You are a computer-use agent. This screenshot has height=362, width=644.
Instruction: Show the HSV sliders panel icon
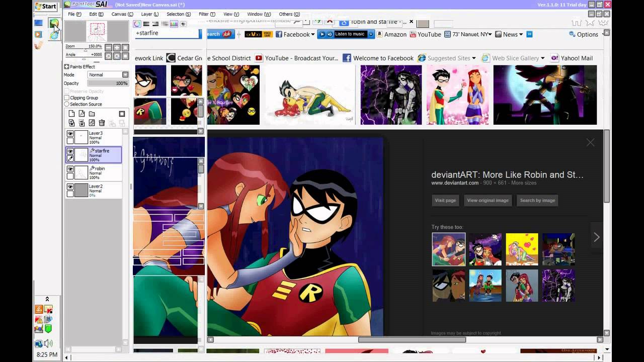tap(155, 24)
